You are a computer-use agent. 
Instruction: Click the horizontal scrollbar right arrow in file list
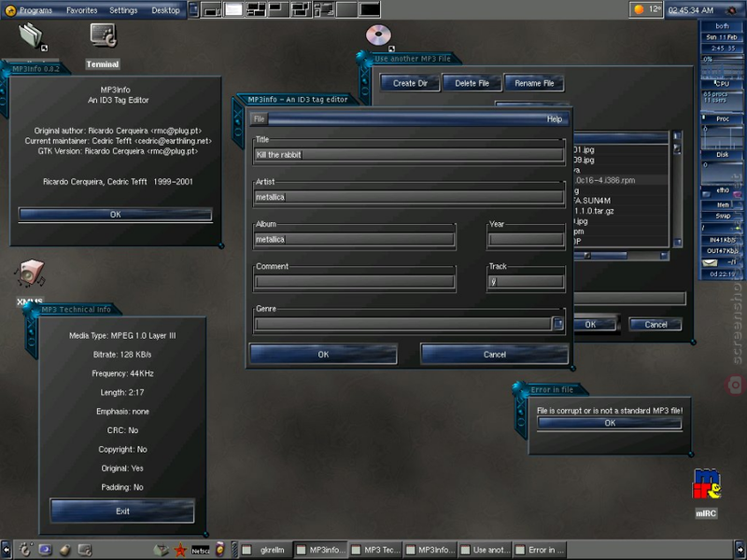664,256
